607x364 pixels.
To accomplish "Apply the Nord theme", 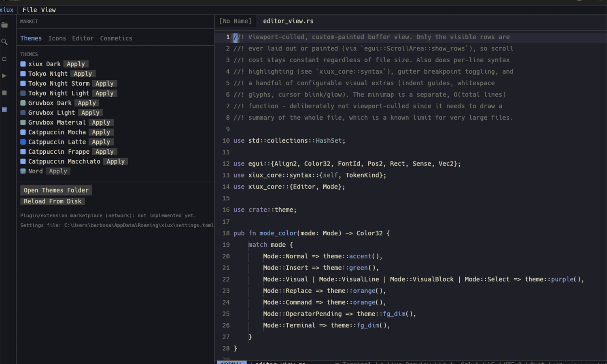I will (x=58, y=171).
